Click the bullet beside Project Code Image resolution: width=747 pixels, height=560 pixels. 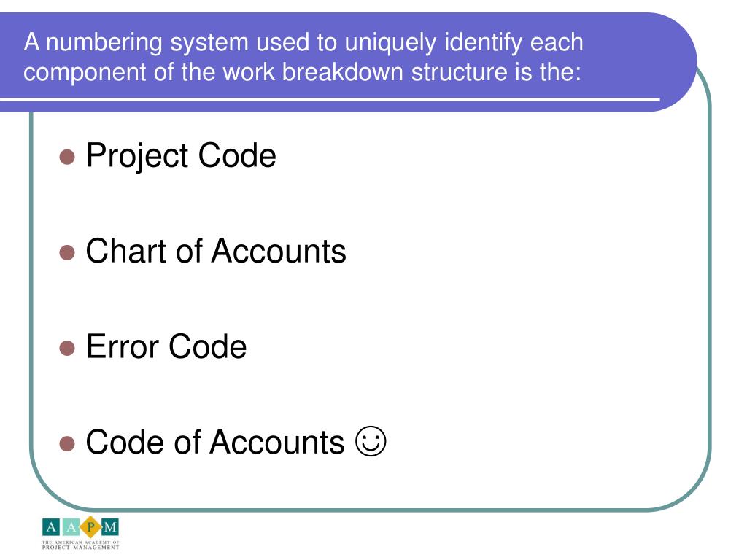67,157
